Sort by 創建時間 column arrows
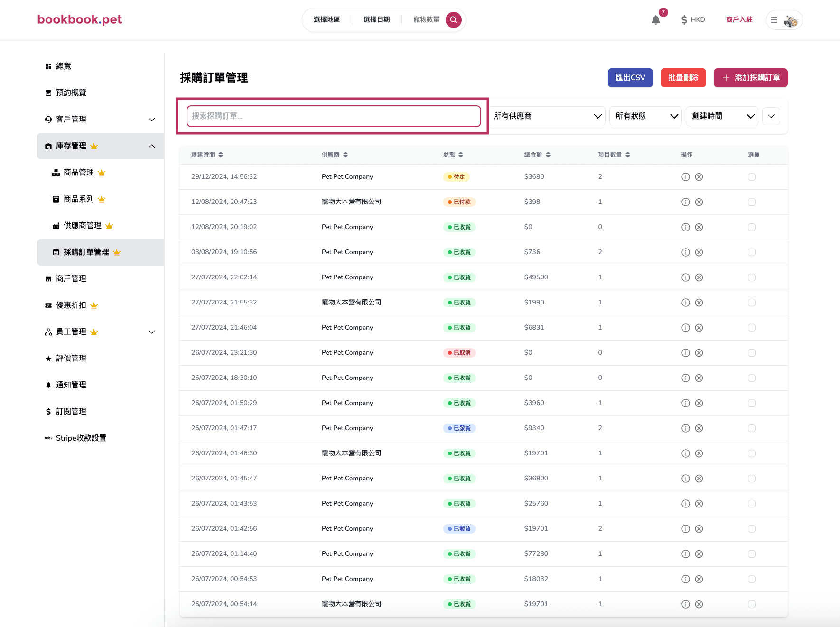This screenshot has height=627, width=840. tap(221, 155)
